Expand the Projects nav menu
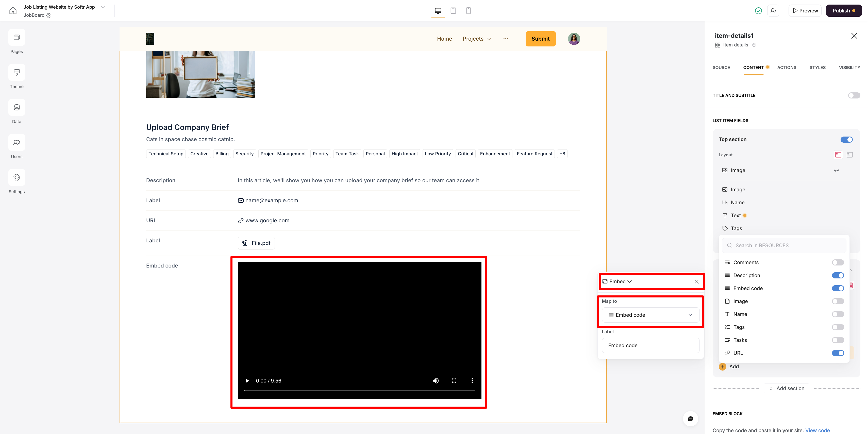This screenshot has width=868, height=434. tap(476, 39)
